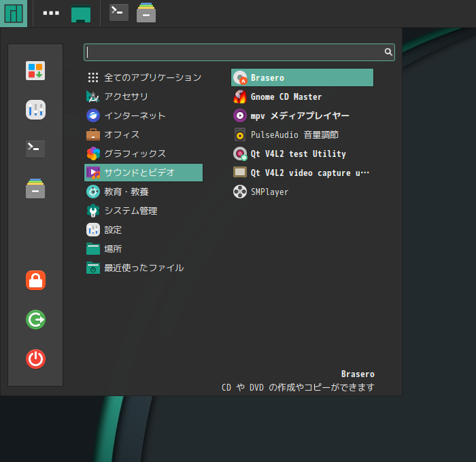Open PulseAudio 音量調節
This screenshot has height=462, width=476.
[x=303, y=135]
